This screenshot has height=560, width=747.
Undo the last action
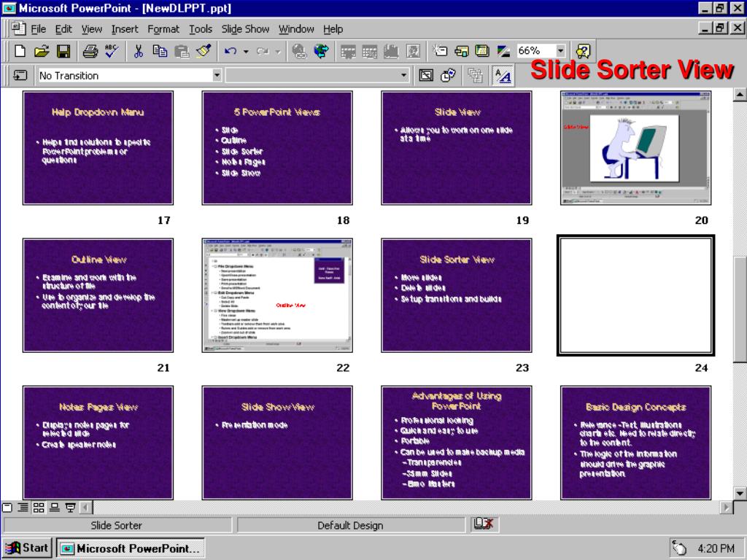point(231,51)
